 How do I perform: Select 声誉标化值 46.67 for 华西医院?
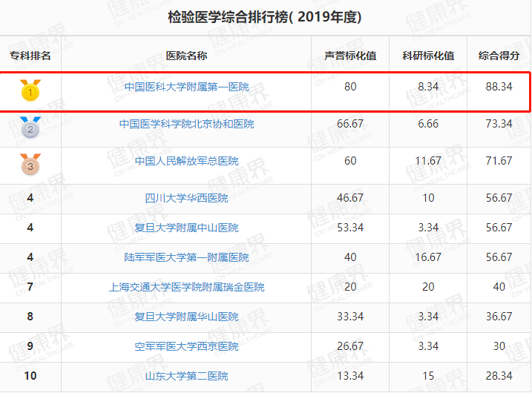tap(350, 197)
